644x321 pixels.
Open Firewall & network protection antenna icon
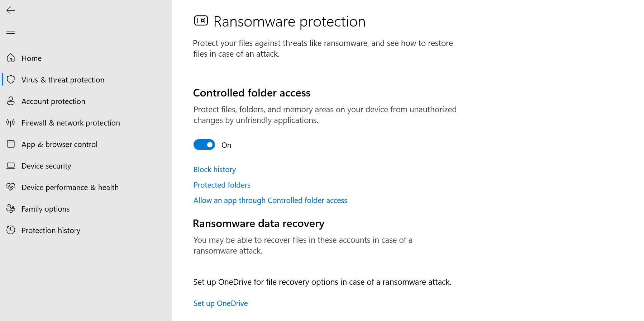11,122
